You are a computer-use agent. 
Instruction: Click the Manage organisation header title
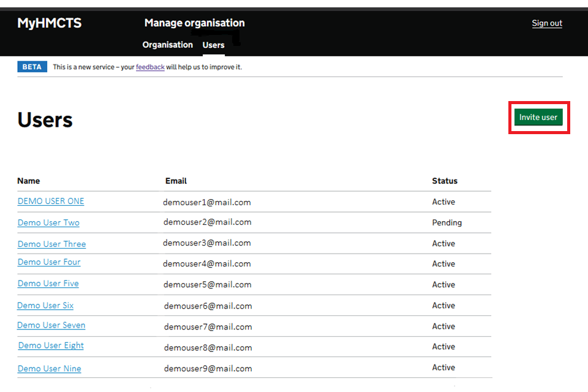tap(194, 23)
